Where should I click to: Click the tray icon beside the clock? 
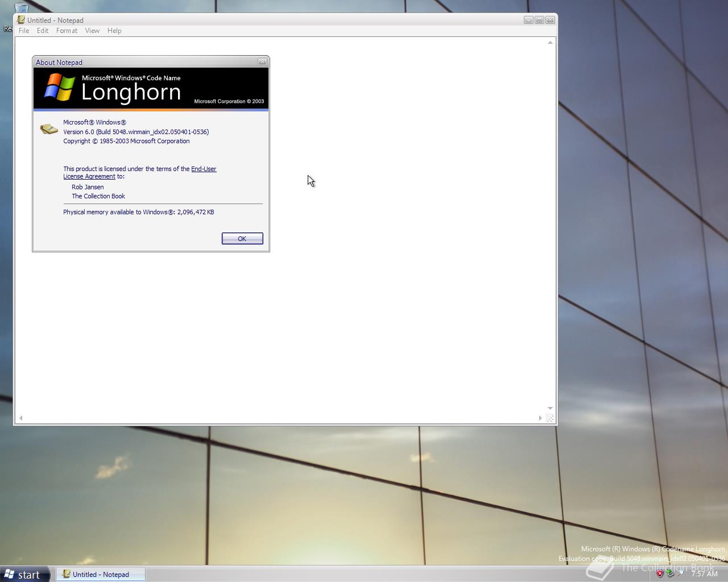point(681,574)
